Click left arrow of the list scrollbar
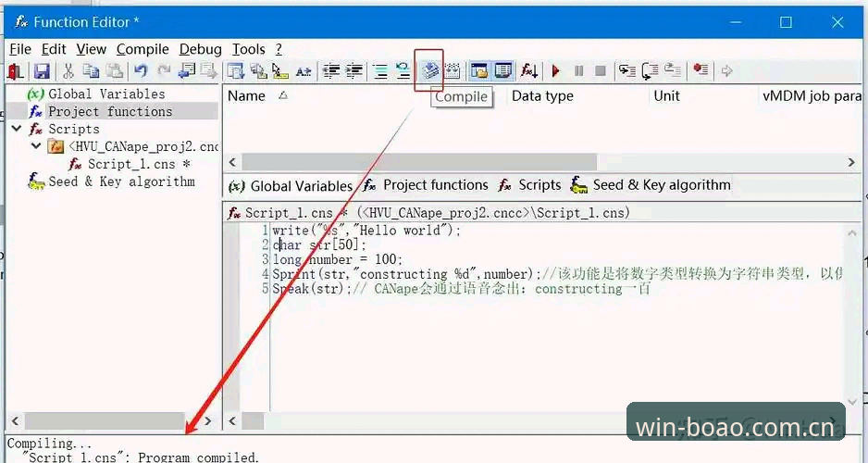868x463 pixels. click(x=232, y=162)
